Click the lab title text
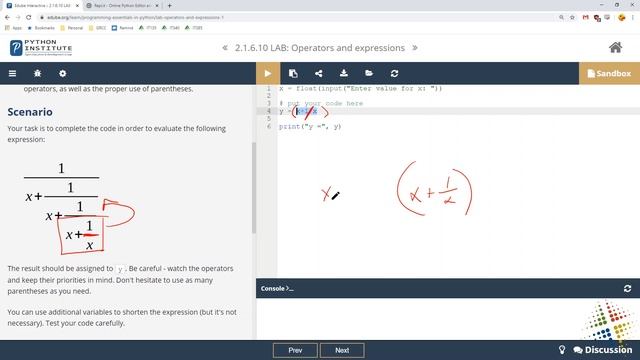 (320, 48)
